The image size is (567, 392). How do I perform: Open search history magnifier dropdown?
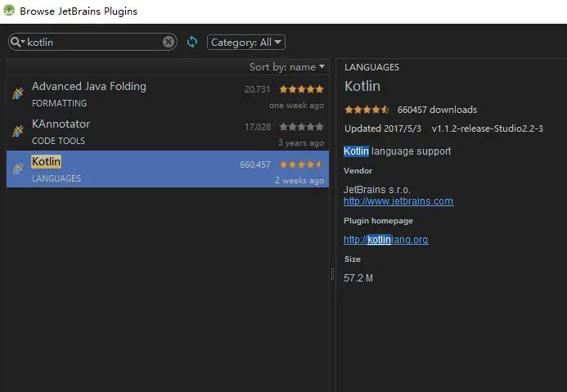tap(17, 42)
